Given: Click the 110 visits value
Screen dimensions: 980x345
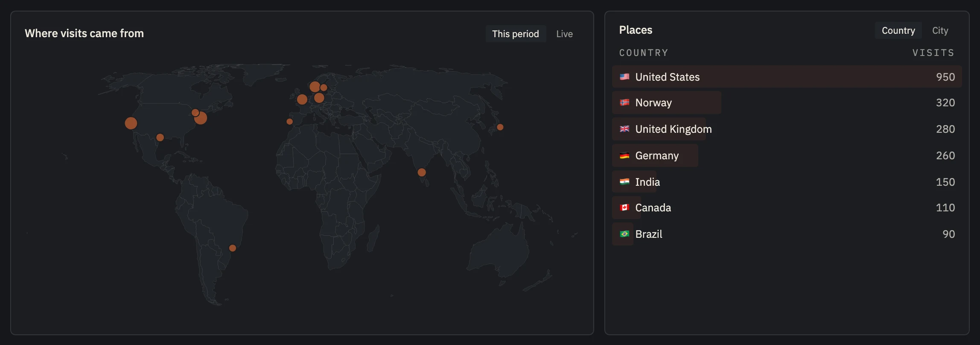Looking at the screenshot, I should coord(945,208).
